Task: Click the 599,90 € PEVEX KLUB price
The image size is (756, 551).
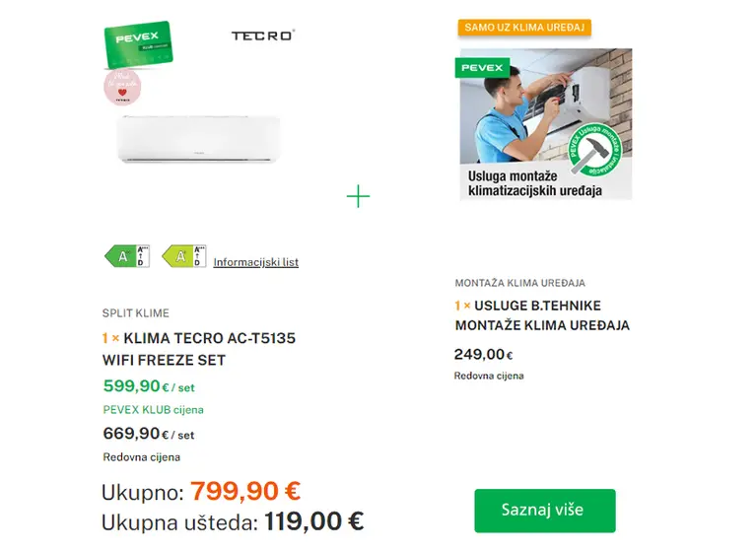Action: [x=149, y=386]
